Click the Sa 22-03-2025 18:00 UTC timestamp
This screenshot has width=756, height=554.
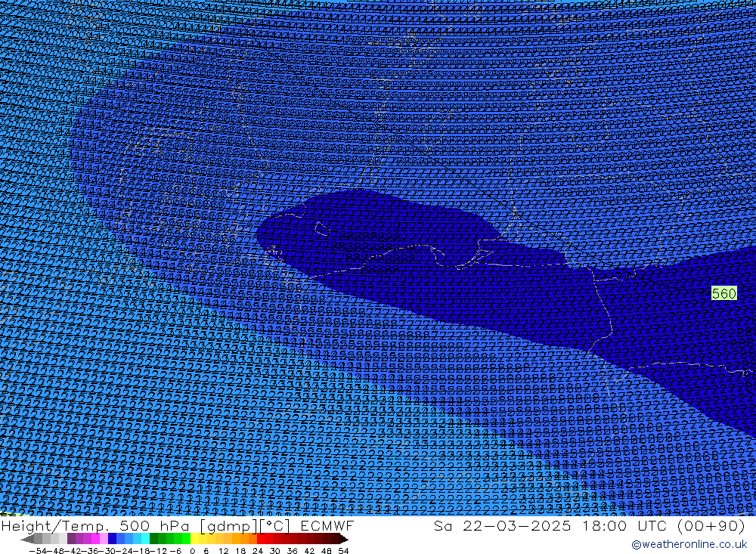[x=589, y=525]
